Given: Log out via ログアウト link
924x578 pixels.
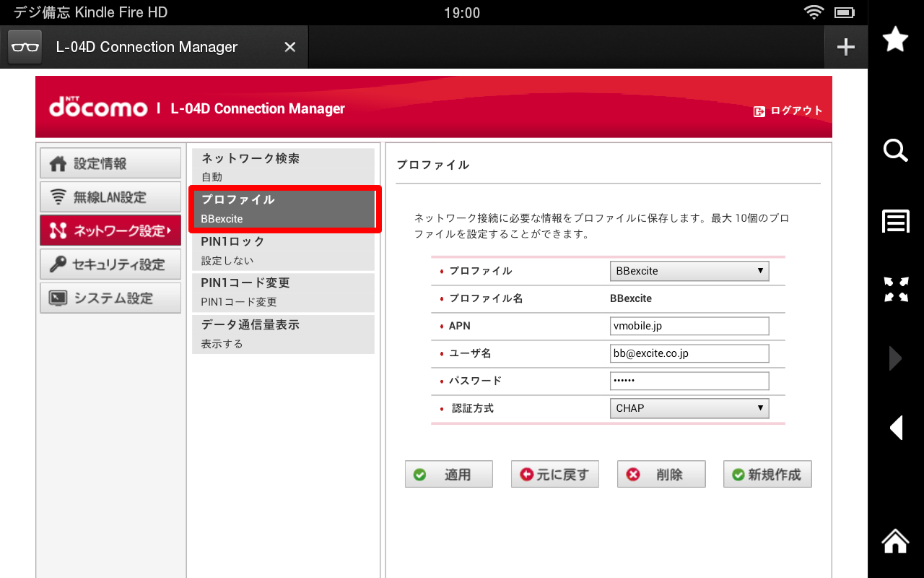Looking at the screenshot, I should click(x=788, y=111).
